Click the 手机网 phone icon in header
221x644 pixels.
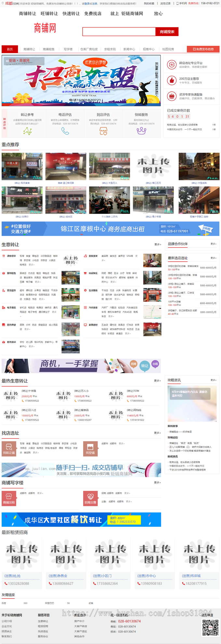177,4
